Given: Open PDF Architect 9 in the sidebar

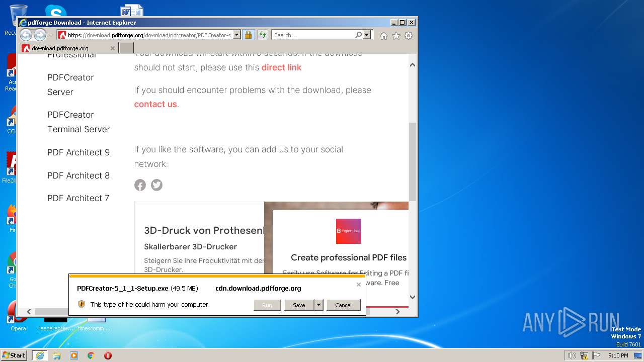Looking at the screenshot, I should point(78,152).
